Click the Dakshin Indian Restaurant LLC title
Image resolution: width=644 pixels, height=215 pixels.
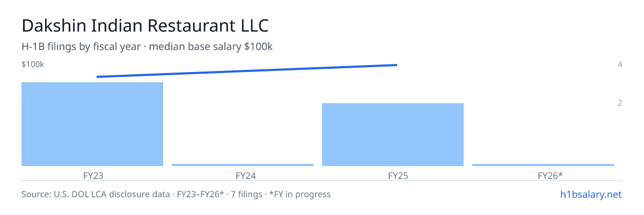pos(145,25)
